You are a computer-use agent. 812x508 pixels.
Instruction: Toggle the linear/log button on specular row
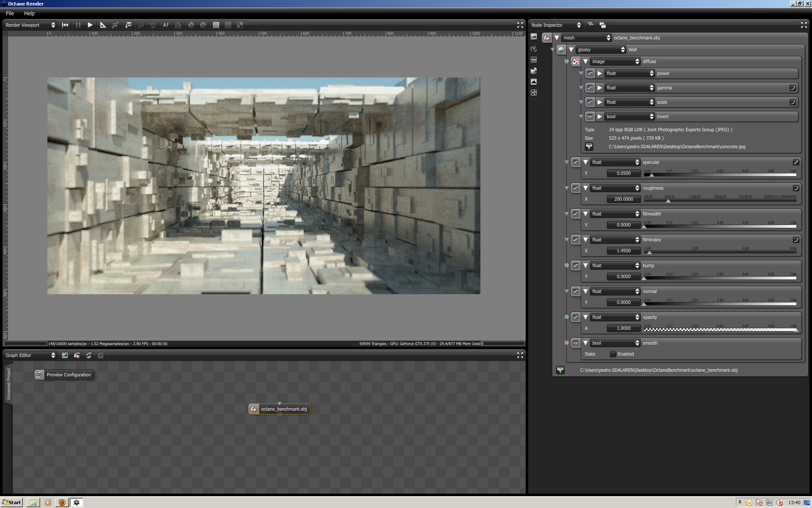coord(796,162)
